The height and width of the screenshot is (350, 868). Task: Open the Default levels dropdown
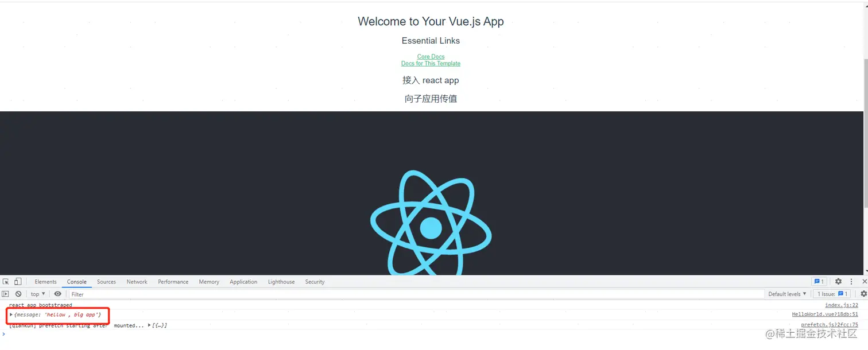[787, 294]
